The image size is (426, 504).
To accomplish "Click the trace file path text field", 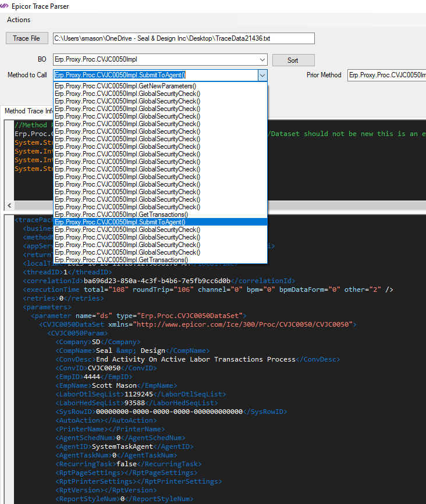I will pyautogui.click(x=183, y=38).
